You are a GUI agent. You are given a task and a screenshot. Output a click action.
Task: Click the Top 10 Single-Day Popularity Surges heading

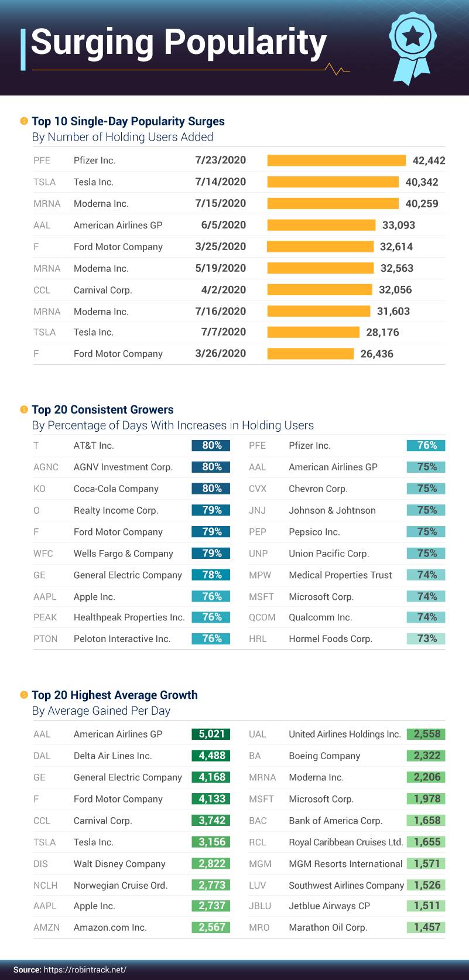[128, 121]
